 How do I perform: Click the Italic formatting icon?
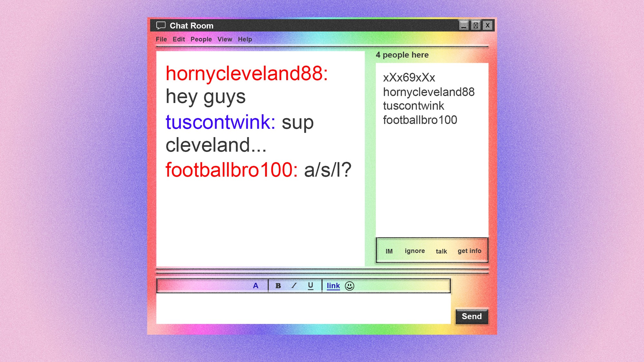[x=294, y=285]
